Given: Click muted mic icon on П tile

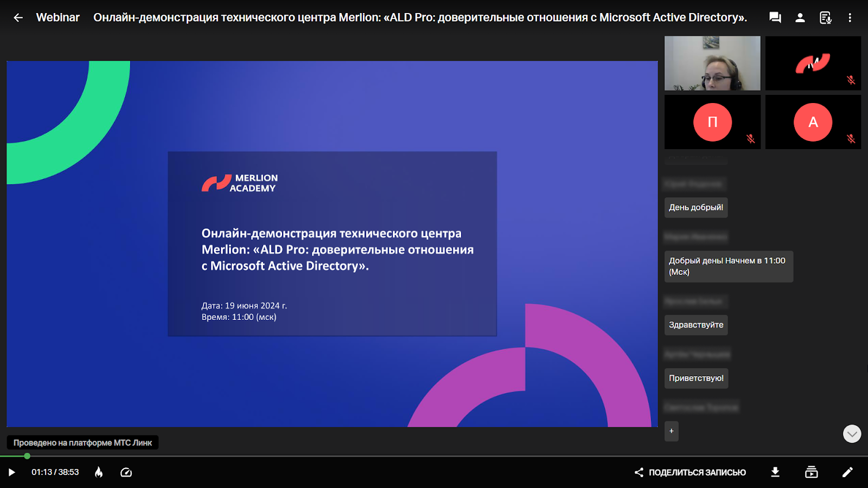Looking at the screenshot, I should click(x=751, y=139).
